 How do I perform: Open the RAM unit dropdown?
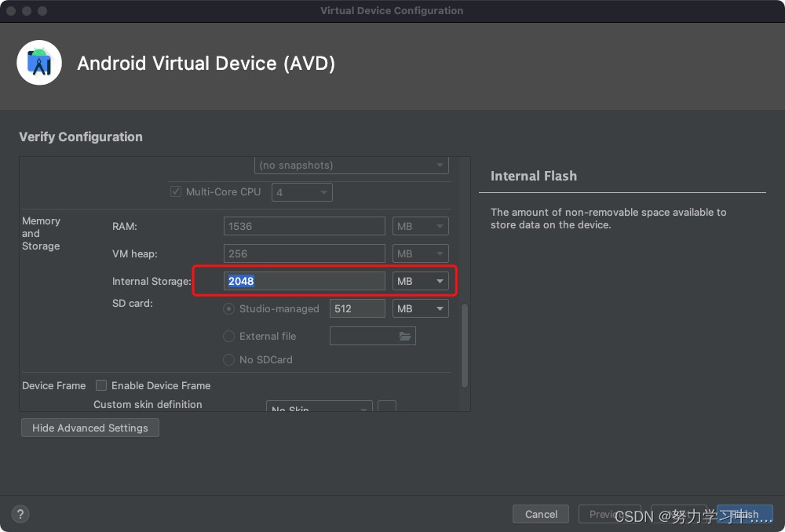(421, 226)
